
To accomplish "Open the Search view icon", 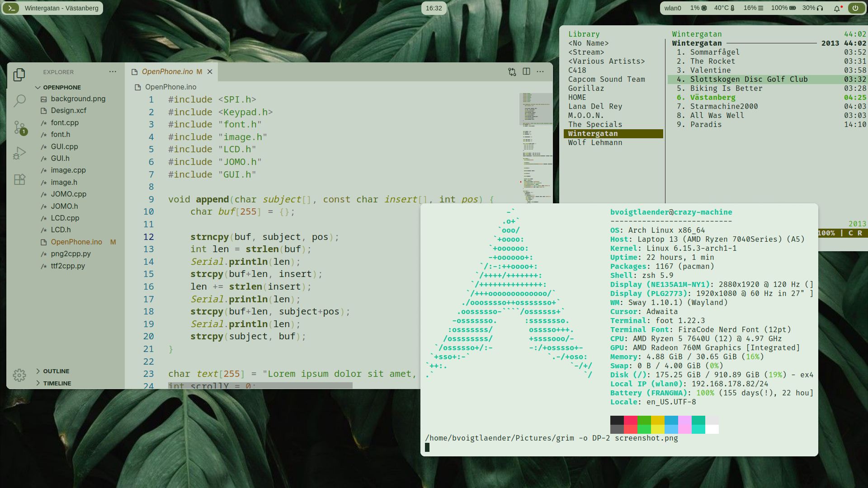I will pyautogui.click(x=19, y=101).
